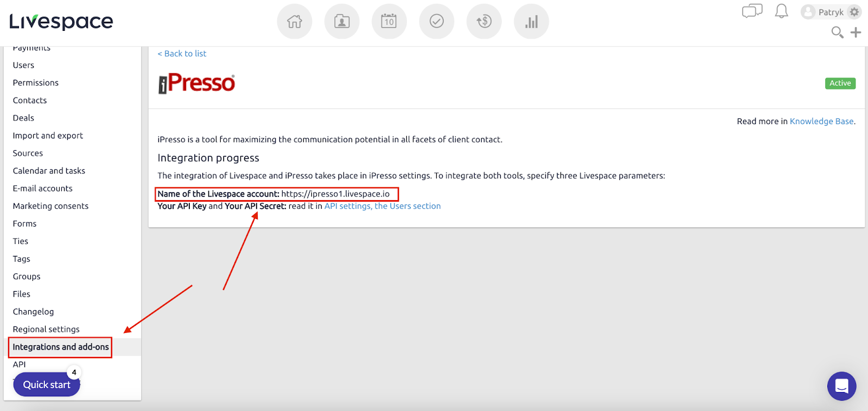Viewport: 868px width, 411px height.
Task: Click the iPresso logo
Action: (196, 84)
